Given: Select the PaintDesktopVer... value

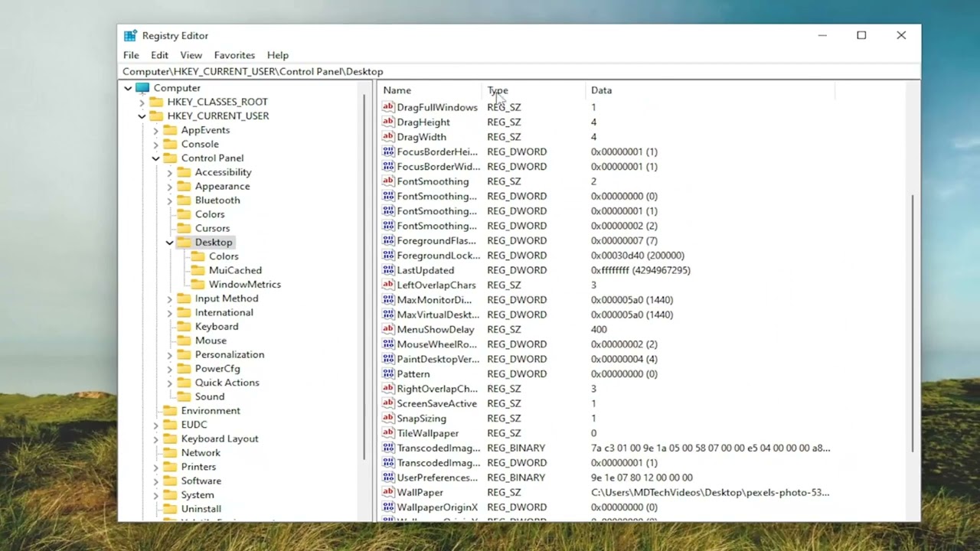Looking at the screenshot, I should (x=438, y=359).
